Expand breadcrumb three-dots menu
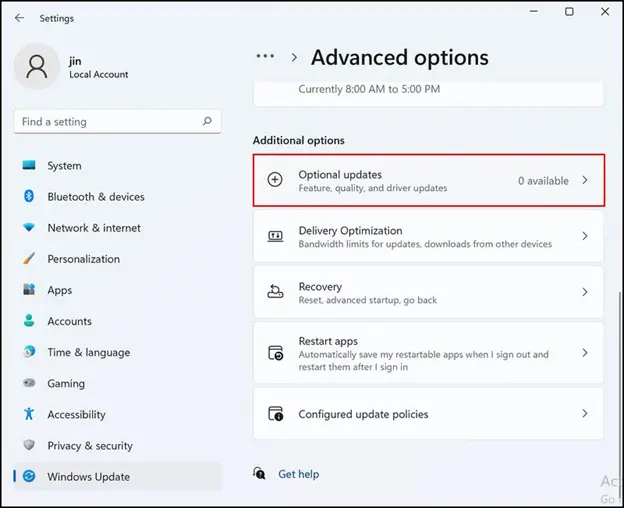This screenshot has width=624, height=508. tap(265, 56)
